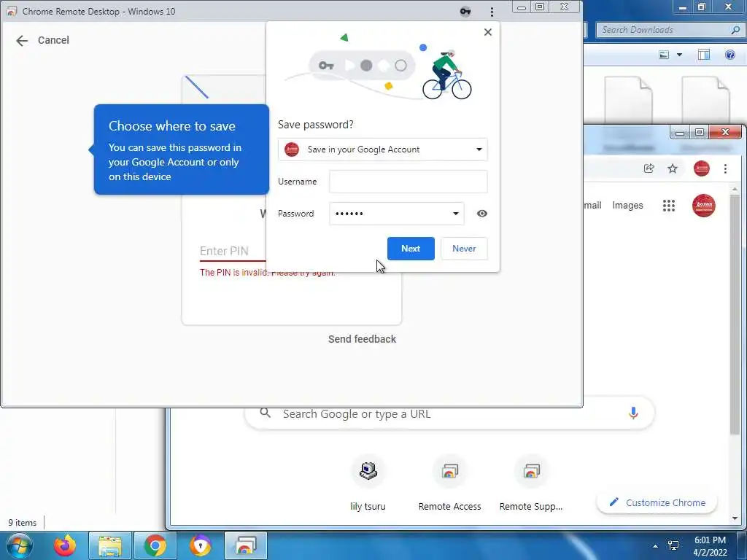This screenshot has width=747, height=560.
Task: Click the second blank file thumbnail in Downloads
Action: tap(705, 100)
